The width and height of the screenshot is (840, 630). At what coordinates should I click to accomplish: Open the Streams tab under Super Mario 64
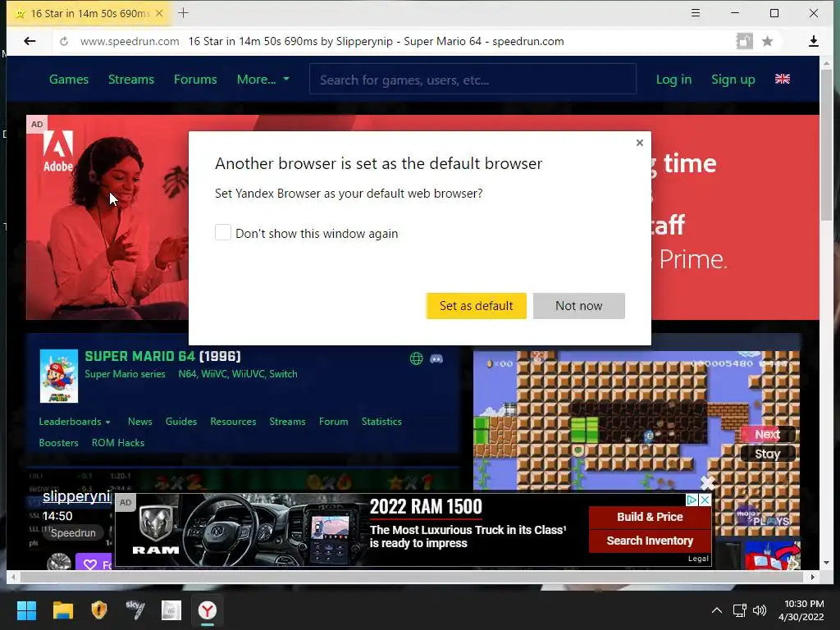point(287,422)
